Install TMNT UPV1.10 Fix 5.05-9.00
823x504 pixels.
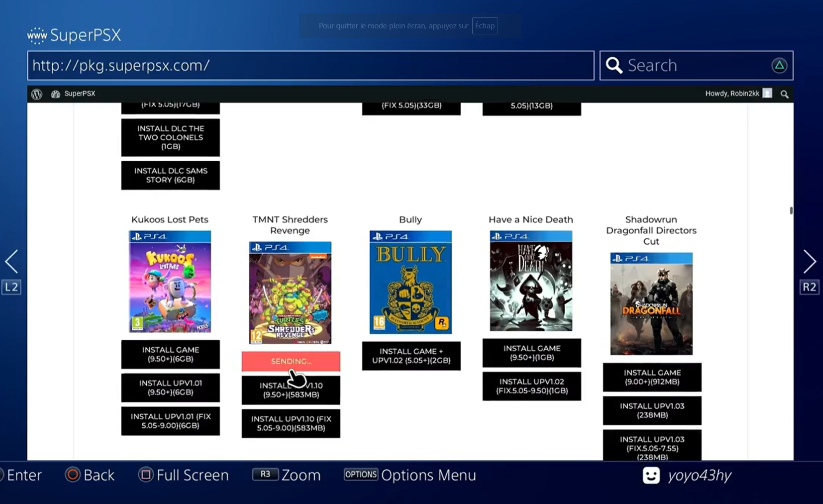pos(291,423)
